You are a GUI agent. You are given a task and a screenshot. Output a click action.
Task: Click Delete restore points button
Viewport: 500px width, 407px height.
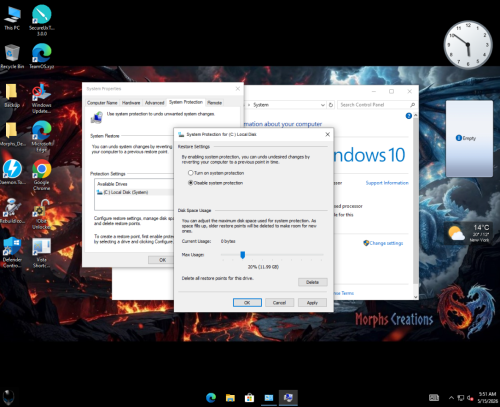[313, 282]
